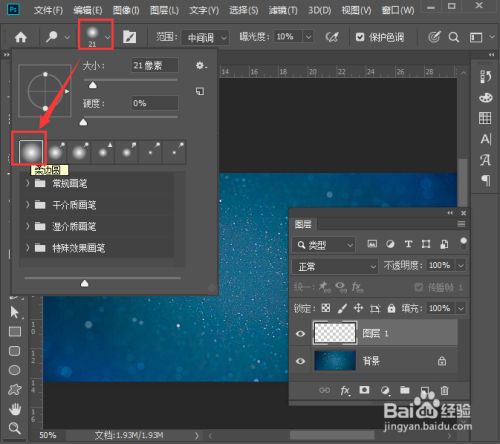Toggle layer filtering switch on
The image size is (500, 444).
[x=463, y=243]
